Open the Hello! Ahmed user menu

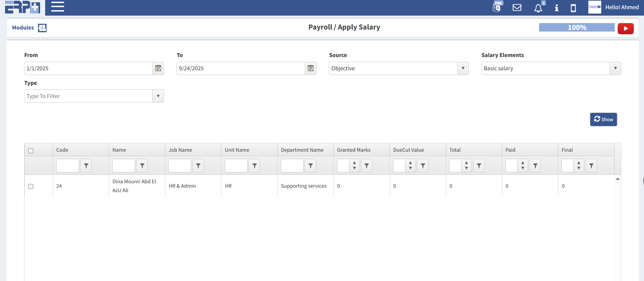pyautogui.click(x=621, y=7)
